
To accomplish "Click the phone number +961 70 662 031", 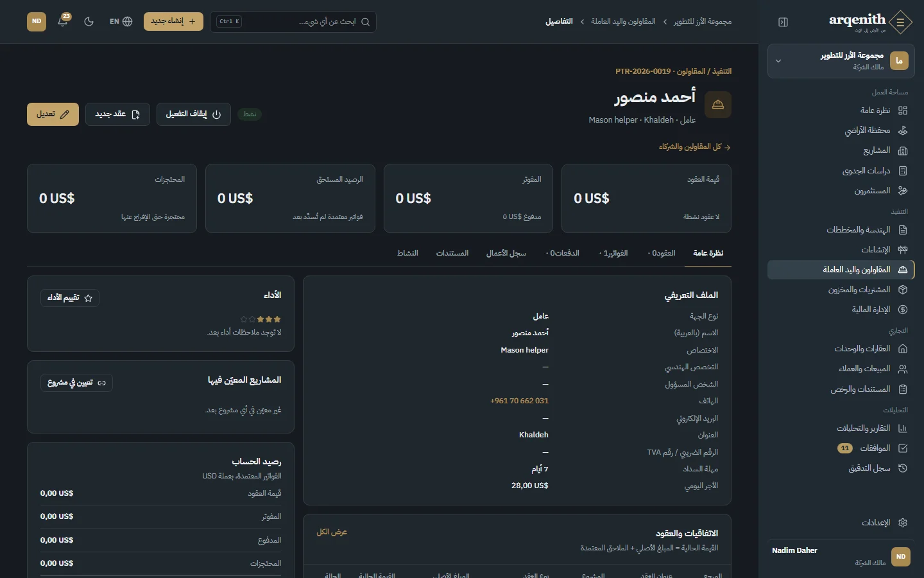I will (519, 401).
